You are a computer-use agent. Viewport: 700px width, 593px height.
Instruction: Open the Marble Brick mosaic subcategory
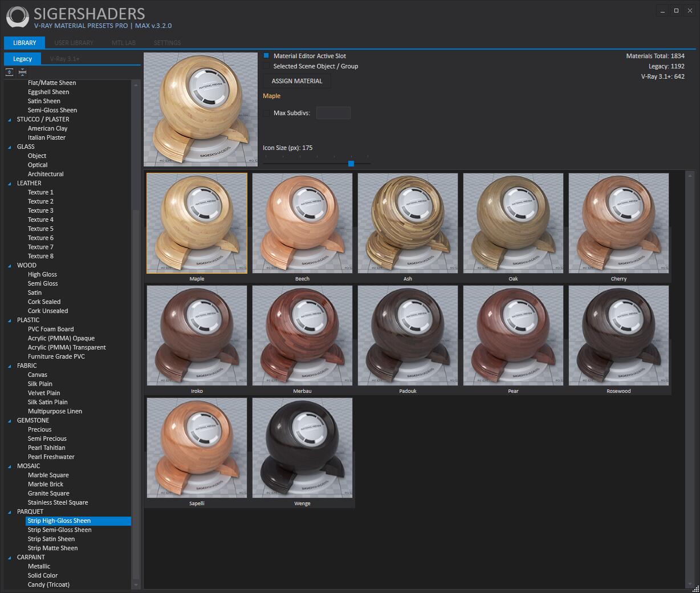46,485
